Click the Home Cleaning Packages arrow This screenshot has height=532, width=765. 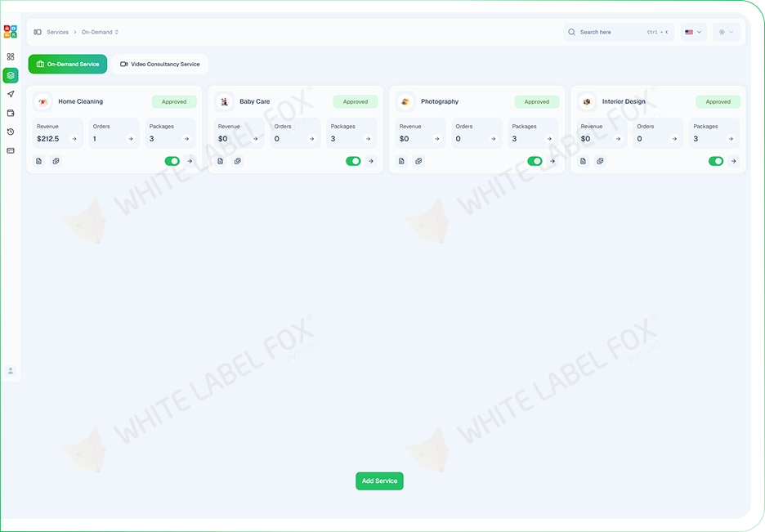pos(186,139)
